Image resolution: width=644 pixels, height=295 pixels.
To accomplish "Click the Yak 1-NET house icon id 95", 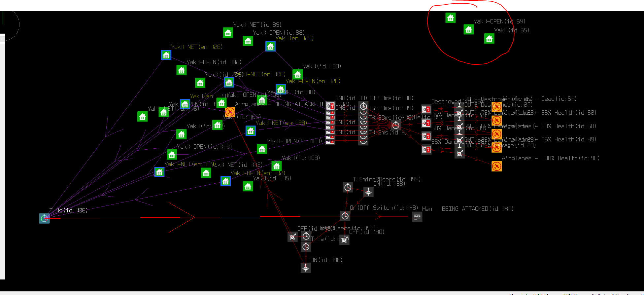I will click(228, 33).
